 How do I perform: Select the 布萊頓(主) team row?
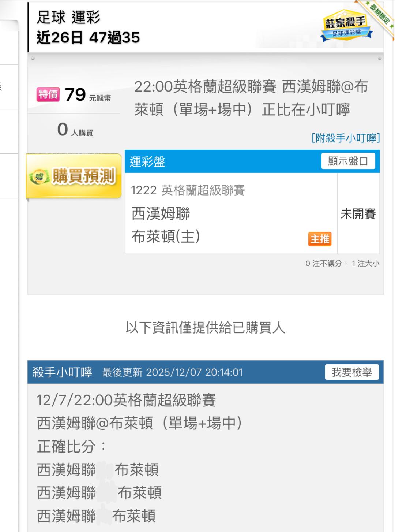(166, 237)
